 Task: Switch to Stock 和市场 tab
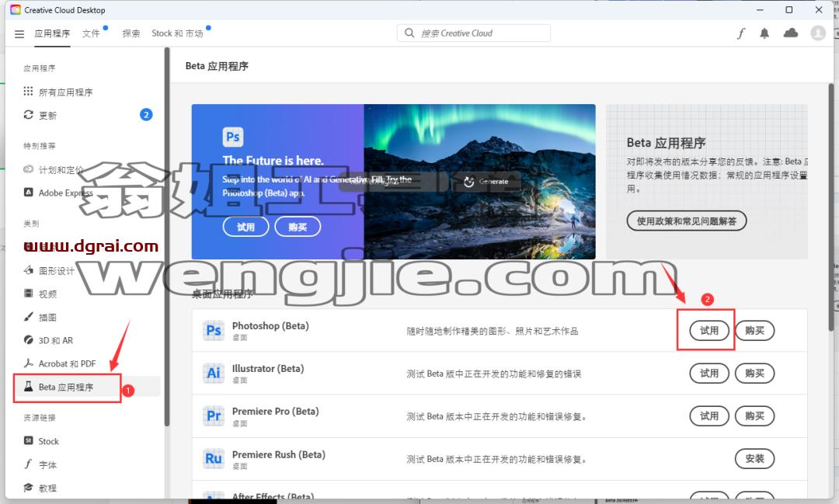point(177,33)
